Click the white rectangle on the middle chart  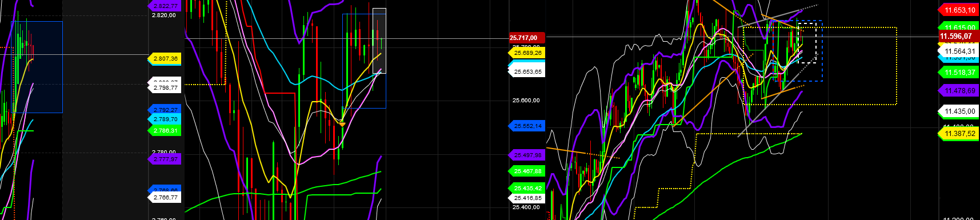(379, 41)
